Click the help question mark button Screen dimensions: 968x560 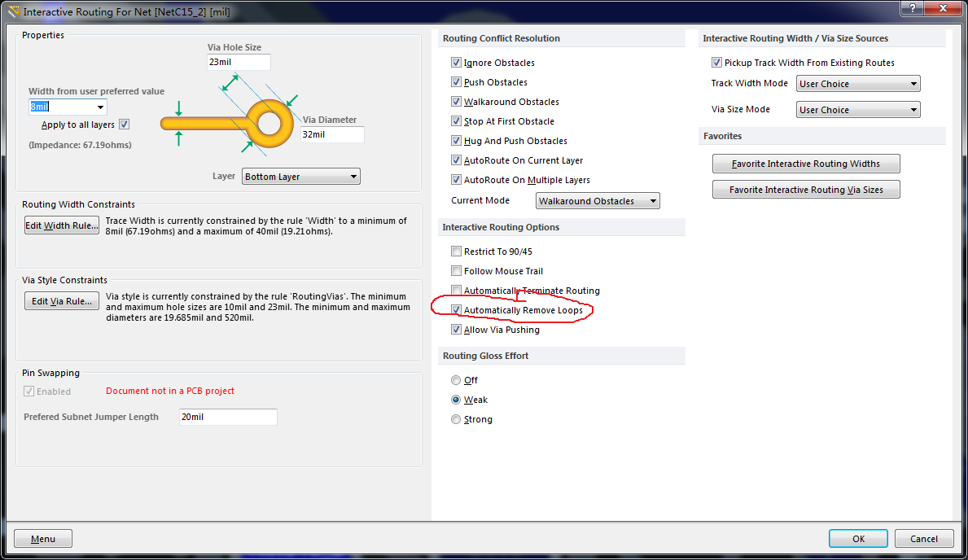coord(913,8)
